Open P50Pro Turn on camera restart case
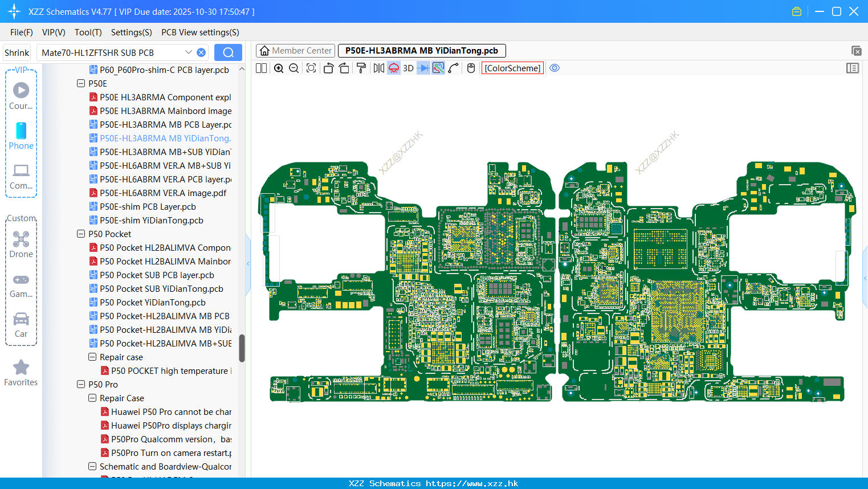Viewport: 868px width, 489px height. tap(166, 453)
